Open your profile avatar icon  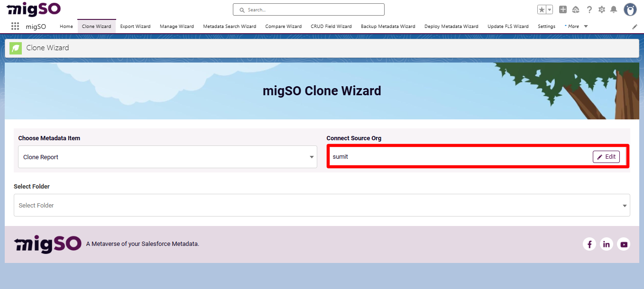point(630,9)
